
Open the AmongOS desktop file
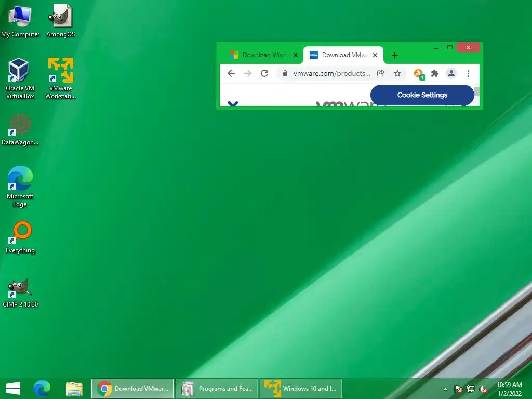60,21
